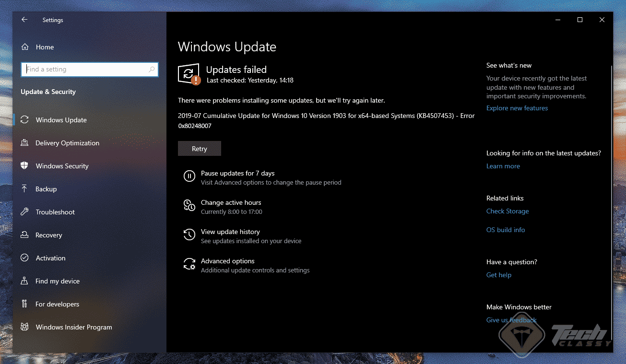The image size is (626, 364).
Task: Open the For developers section
Action: pos(58,304)
